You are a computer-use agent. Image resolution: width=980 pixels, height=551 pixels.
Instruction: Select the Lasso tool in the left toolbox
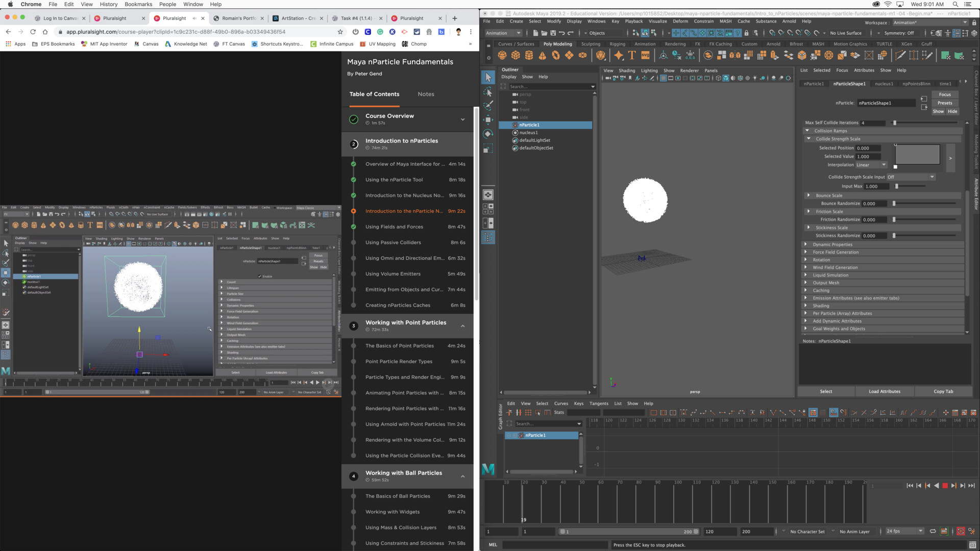487,92
